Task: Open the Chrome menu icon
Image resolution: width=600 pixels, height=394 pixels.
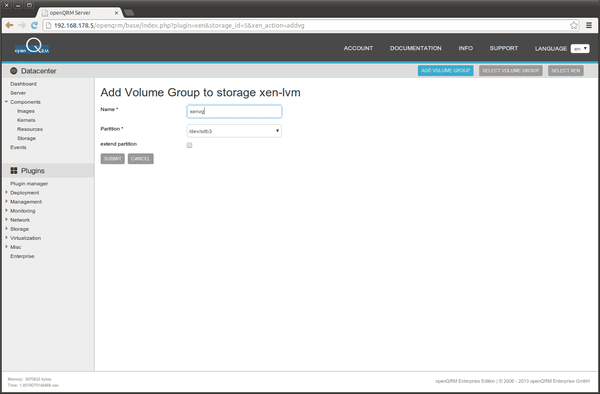Action: pos(589,25)
